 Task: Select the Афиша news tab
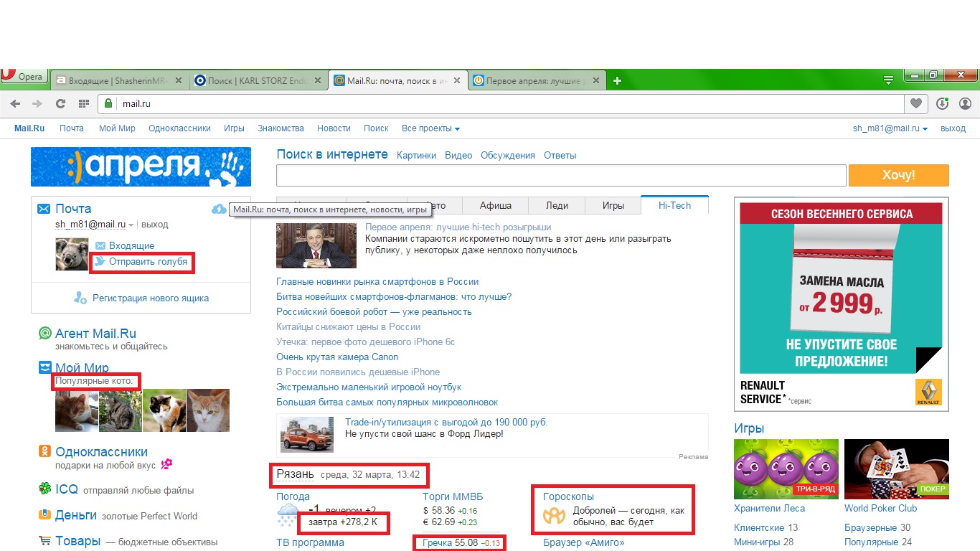[496, 205]
